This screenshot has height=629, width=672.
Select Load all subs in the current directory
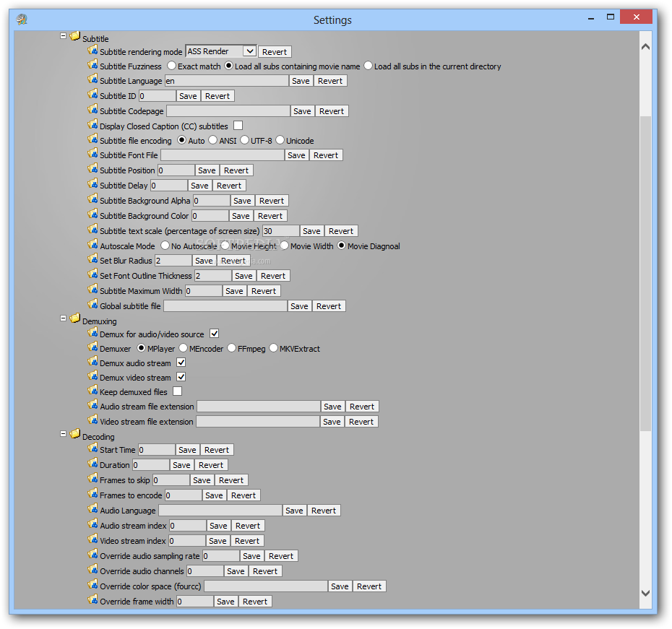pyautogui.click(x=368, y=66)
